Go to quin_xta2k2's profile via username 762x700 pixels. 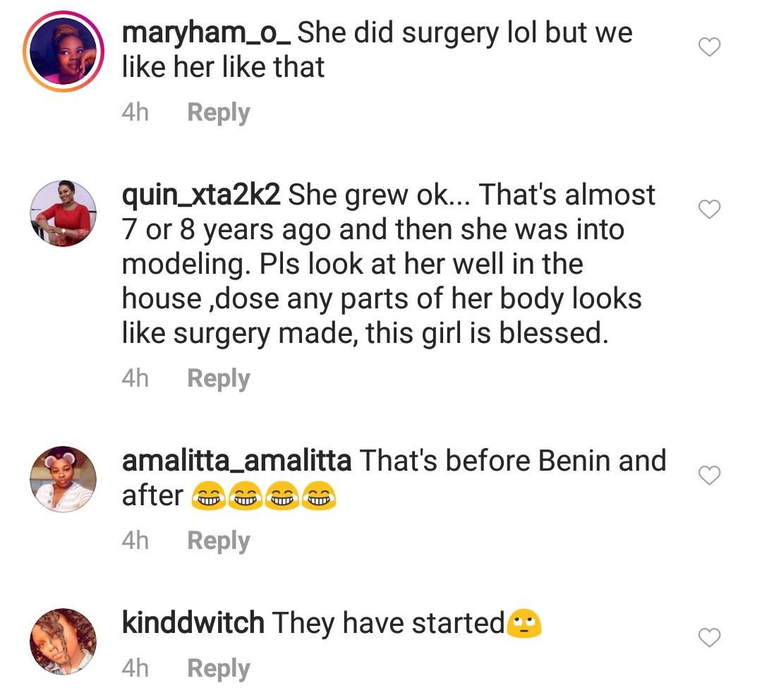[201, 195]
